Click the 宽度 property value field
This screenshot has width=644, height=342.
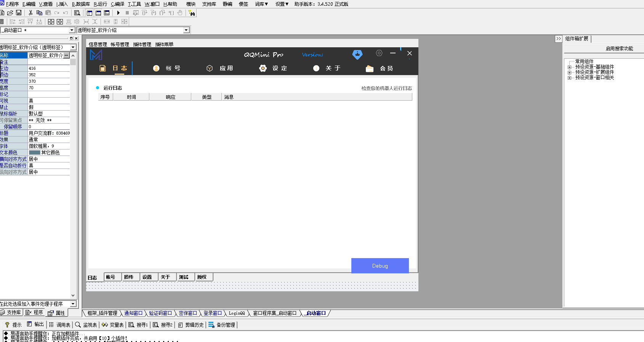click(x=48, y=81)
